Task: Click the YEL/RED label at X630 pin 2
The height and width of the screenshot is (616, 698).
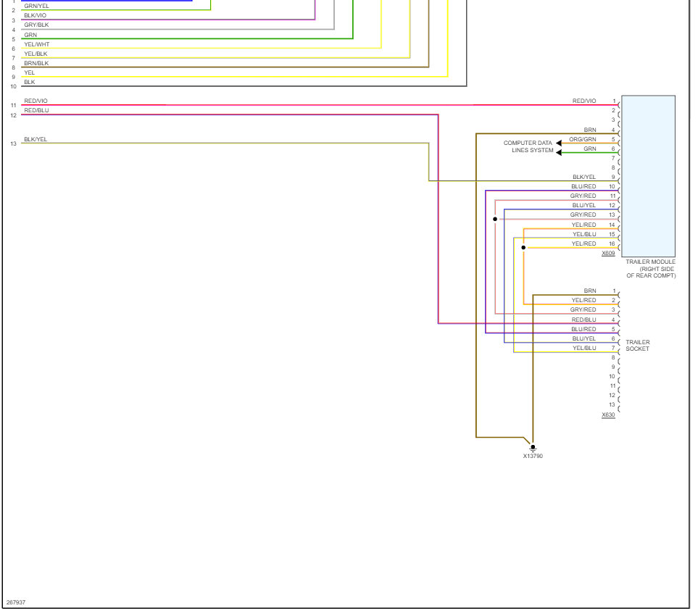Action: tap(583, 300)
